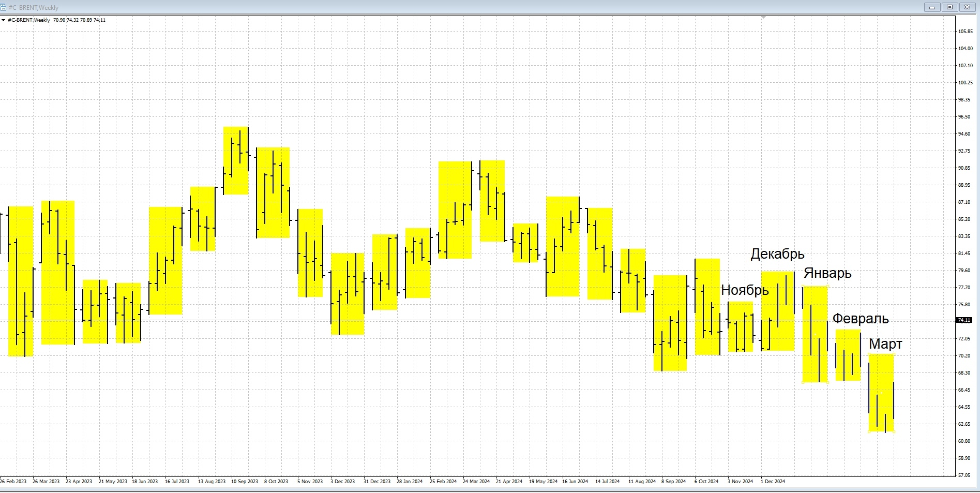Click the 100.25 price scale value
The width and height of the screenshot is (980, 493).
(x=965, y=83)
